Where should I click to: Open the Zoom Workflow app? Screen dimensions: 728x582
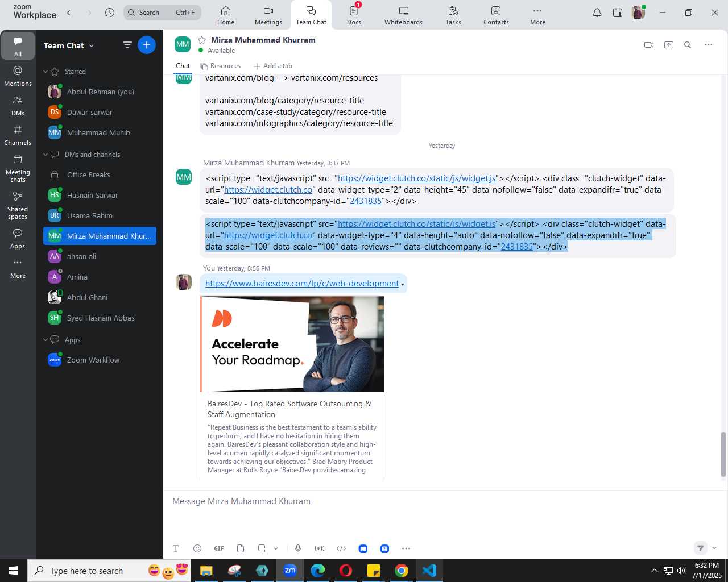[100, 360]
